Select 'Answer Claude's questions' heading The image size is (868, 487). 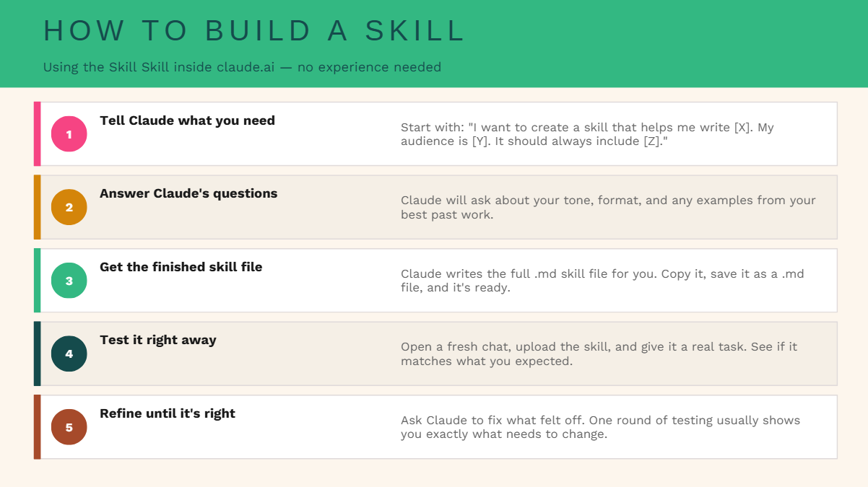pos(188,193)
